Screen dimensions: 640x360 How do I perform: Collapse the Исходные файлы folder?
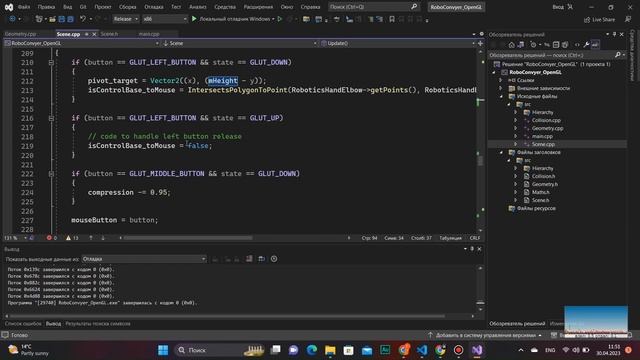[x=502, y=96]
